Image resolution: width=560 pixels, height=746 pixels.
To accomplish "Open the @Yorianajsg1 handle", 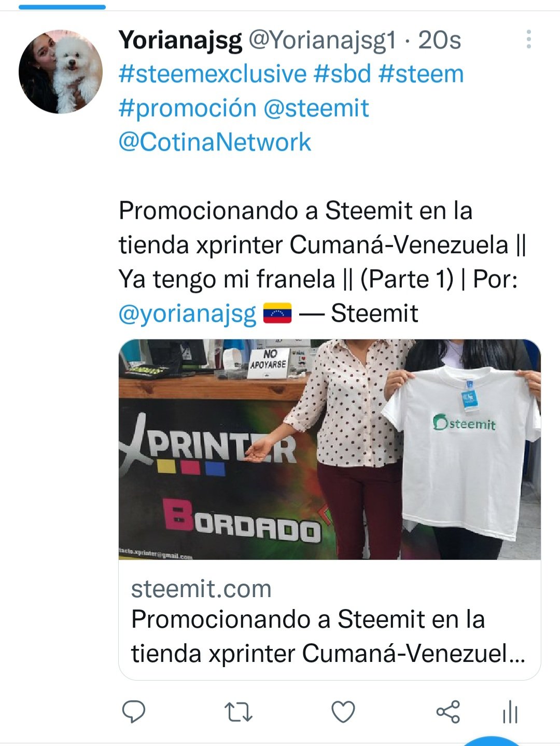I will click(x=323, y=40).
